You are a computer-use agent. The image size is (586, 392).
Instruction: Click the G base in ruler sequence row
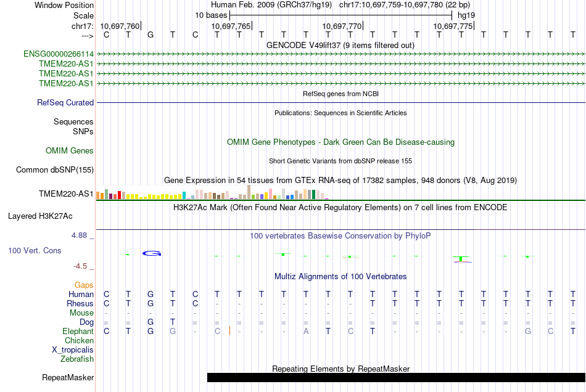click(151, 35)
